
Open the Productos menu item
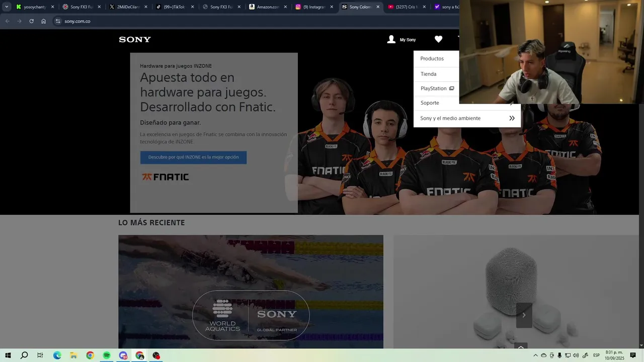(432, 59)
